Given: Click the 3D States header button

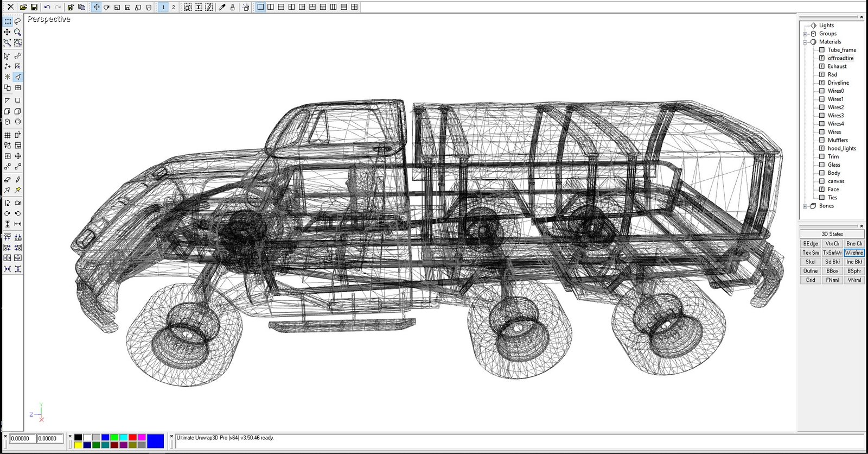Looking at the screenshot, I should point(832,234).
